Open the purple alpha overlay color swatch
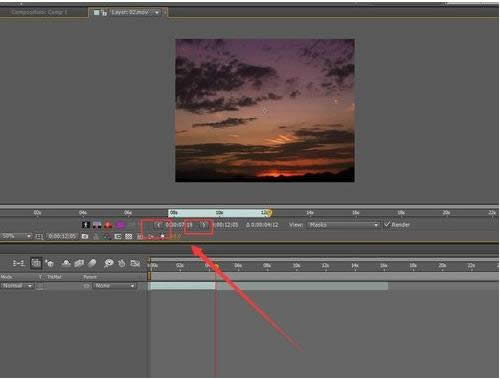This screenshot has width=500, height=379. click(120, 225)
